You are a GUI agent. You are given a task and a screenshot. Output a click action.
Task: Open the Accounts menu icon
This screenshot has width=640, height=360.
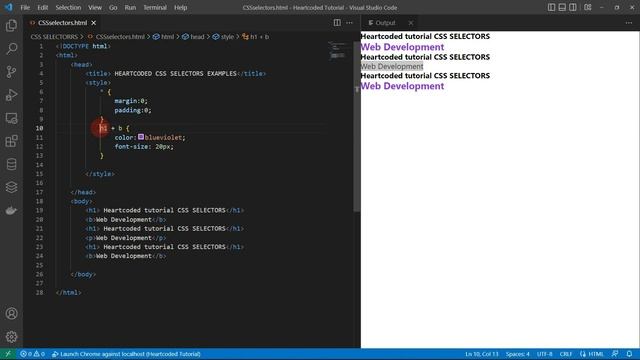(11, 313)
